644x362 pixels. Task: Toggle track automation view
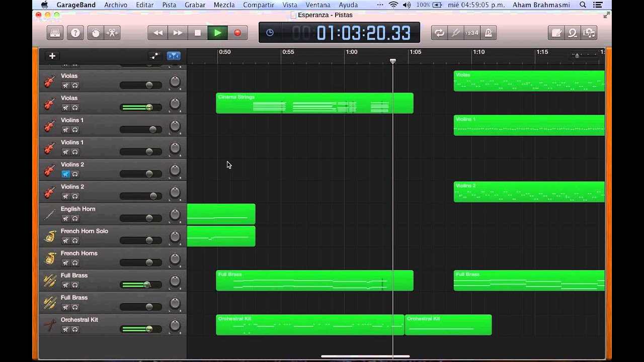click(x=154, y=56)
